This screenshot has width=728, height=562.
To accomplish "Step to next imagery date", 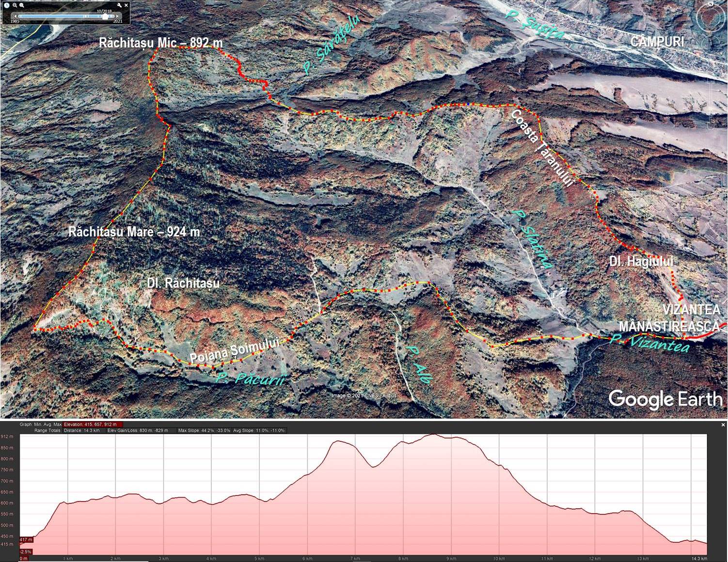I will (118, 16).
